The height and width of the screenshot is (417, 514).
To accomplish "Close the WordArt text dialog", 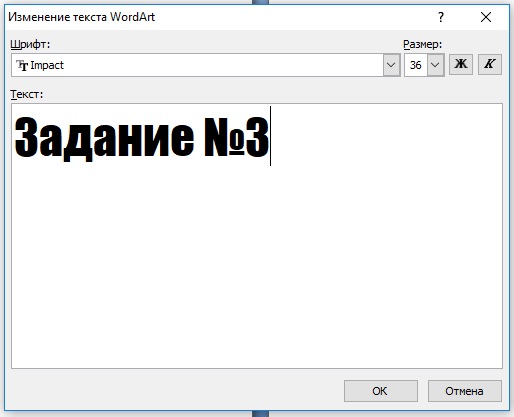I will (x=486, y=17).
